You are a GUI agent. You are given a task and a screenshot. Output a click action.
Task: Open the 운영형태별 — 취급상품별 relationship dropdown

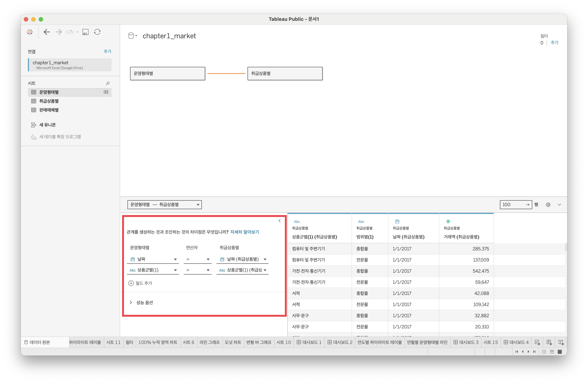pos(164,205)
